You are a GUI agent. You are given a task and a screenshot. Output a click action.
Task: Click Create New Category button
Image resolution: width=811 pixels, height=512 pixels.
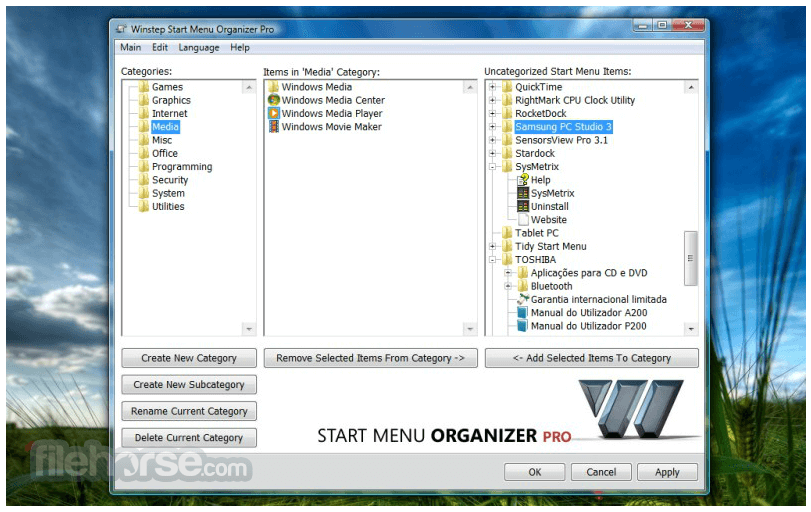tap(189, 358)
